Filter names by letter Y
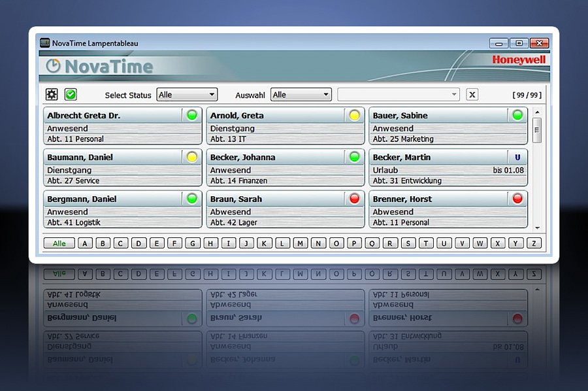 pyautogui.click(x=515, y=243)
